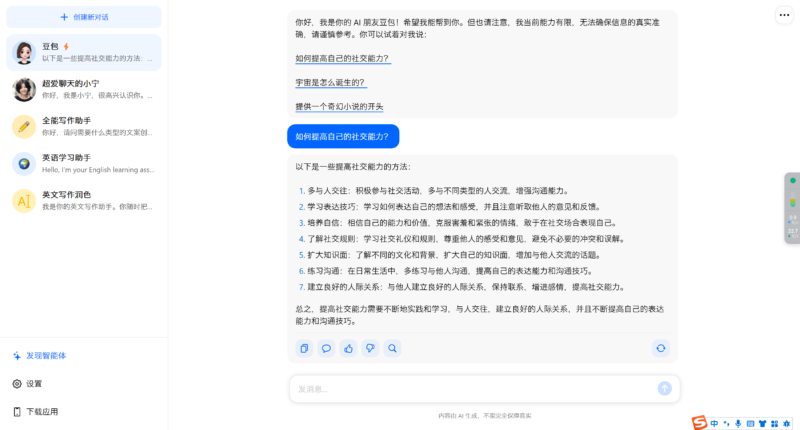
Task: Click the preview text Hello, I'm your English learning
Action: click(x=98, y=170)
